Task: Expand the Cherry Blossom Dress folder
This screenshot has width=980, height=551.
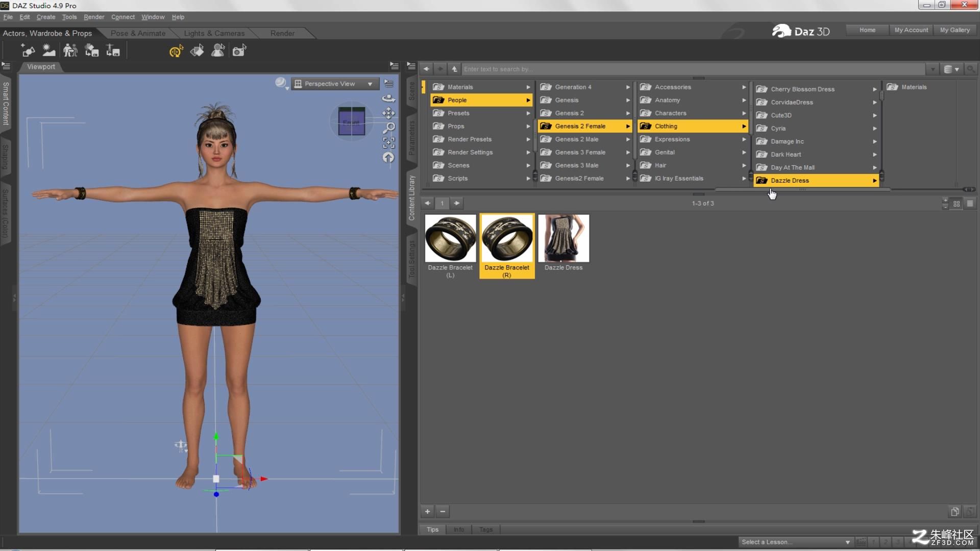Action: click(875, 89)
